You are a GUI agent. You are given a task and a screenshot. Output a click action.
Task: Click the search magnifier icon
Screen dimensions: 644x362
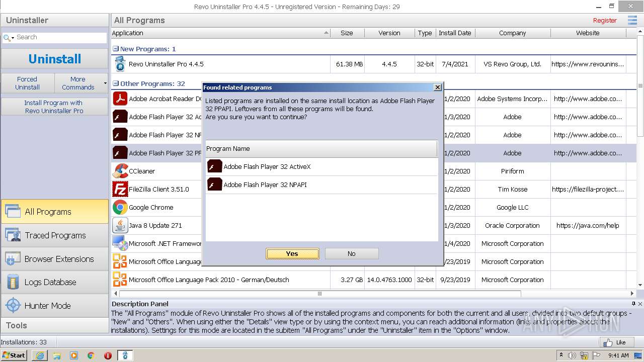[7, 38]
